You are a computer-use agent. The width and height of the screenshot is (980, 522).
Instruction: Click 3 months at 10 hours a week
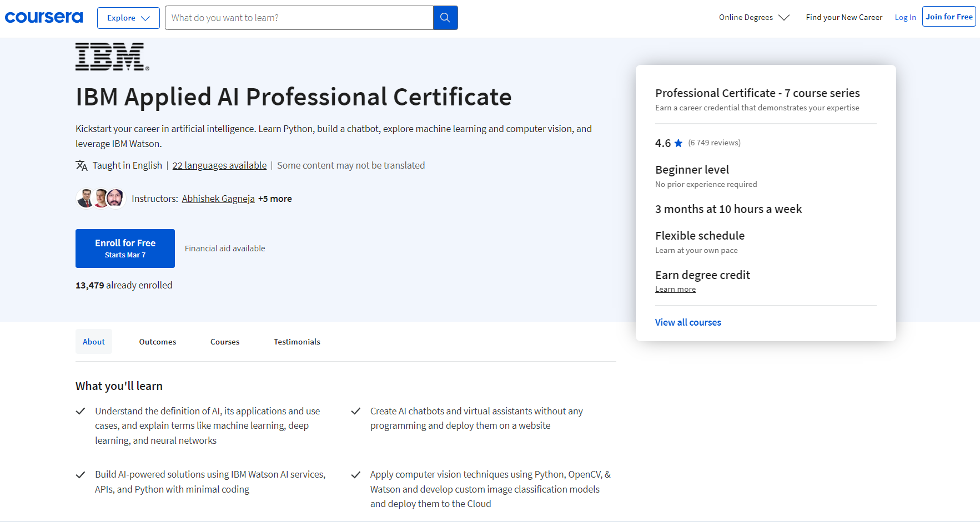coord(728,209)
